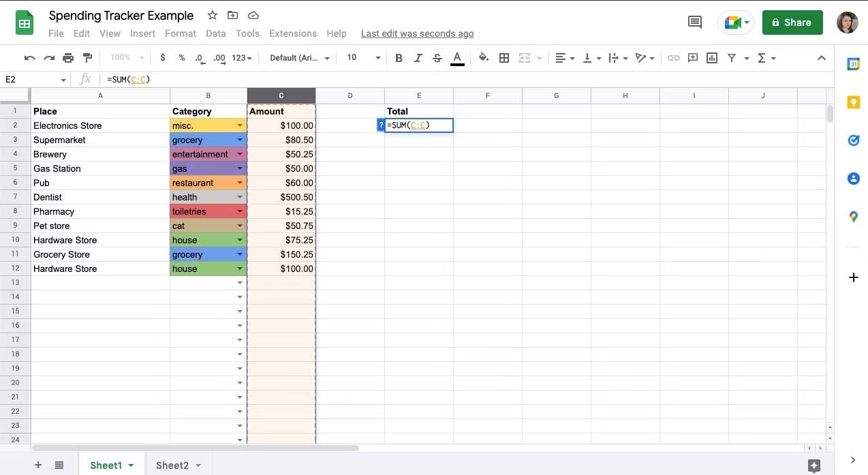868x475 pixels.
Task: Switch to the Sheet2 tab
Action: tap(172, 465)
